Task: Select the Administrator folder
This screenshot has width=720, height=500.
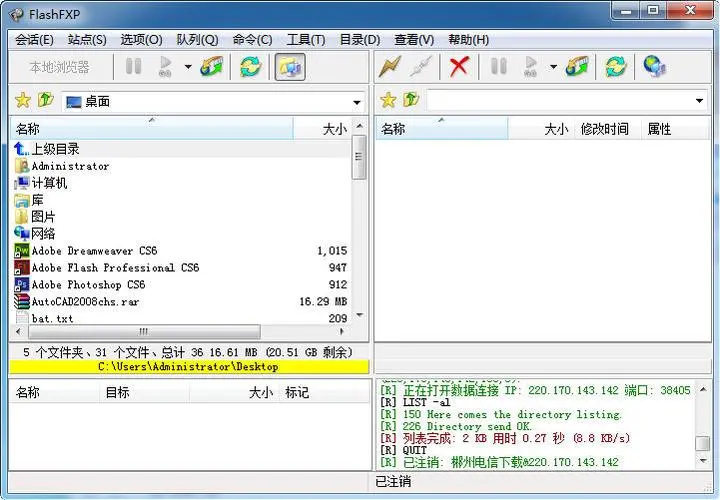Action: [x=181, y=166]
